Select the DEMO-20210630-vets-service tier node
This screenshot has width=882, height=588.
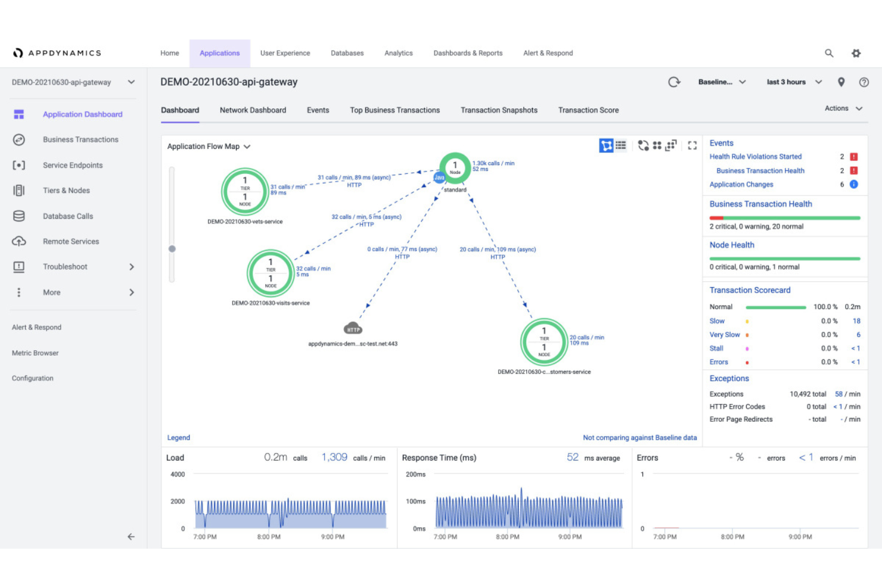click(x=245, y=192)
